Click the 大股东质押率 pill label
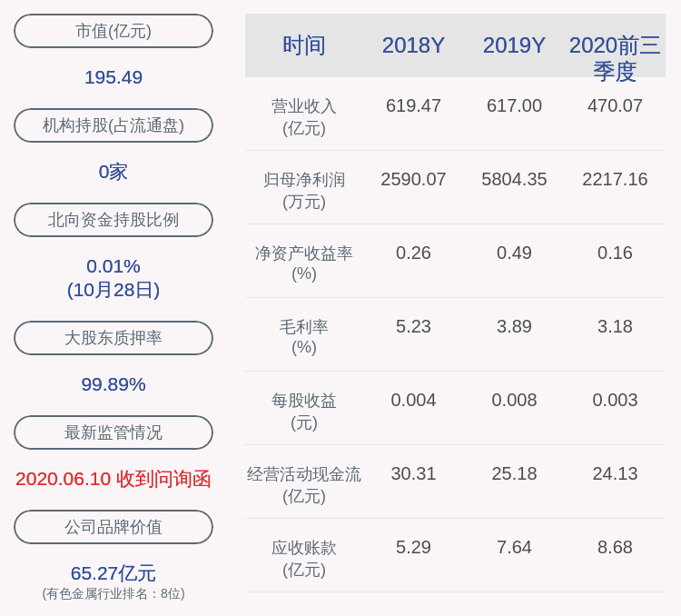Image resolution: width=681 pixels, height=616 pixels. point(113,338)
